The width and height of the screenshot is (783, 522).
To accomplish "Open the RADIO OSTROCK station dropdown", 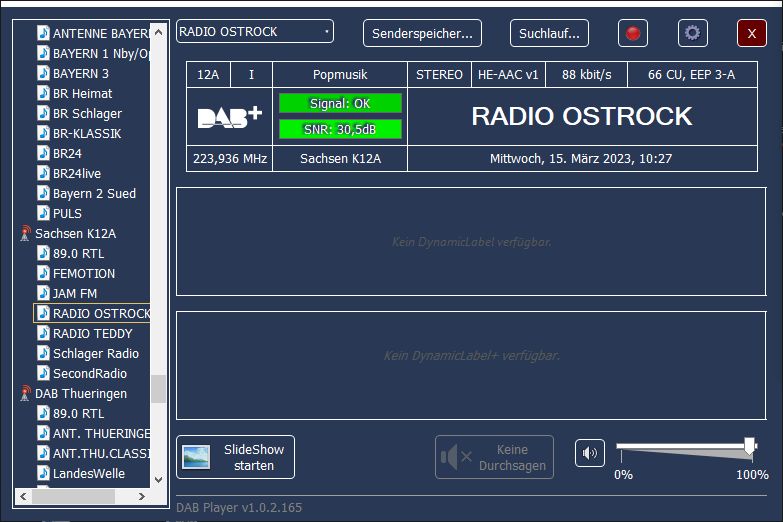I will [254, 32].
